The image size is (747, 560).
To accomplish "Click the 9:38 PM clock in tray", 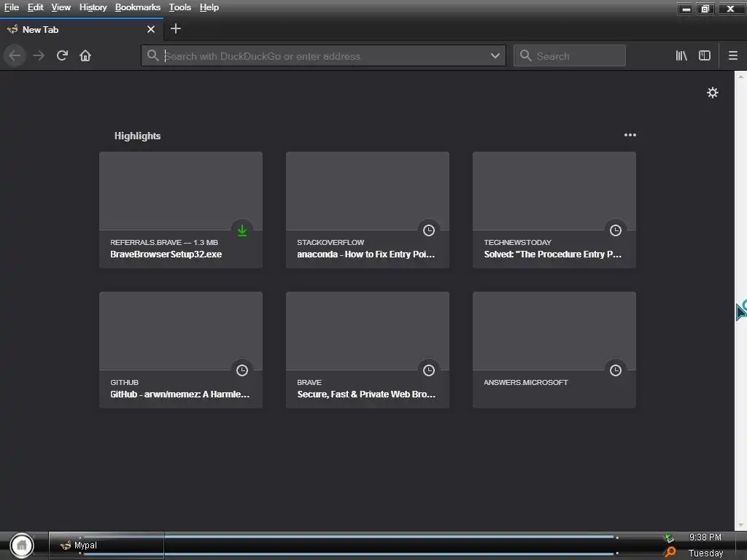I will tap(705, 537).
